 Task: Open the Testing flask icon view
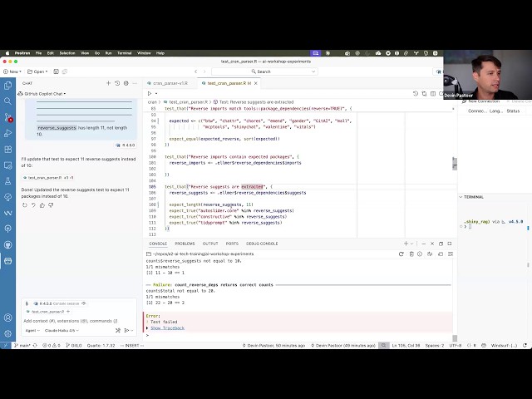(7, 181)
